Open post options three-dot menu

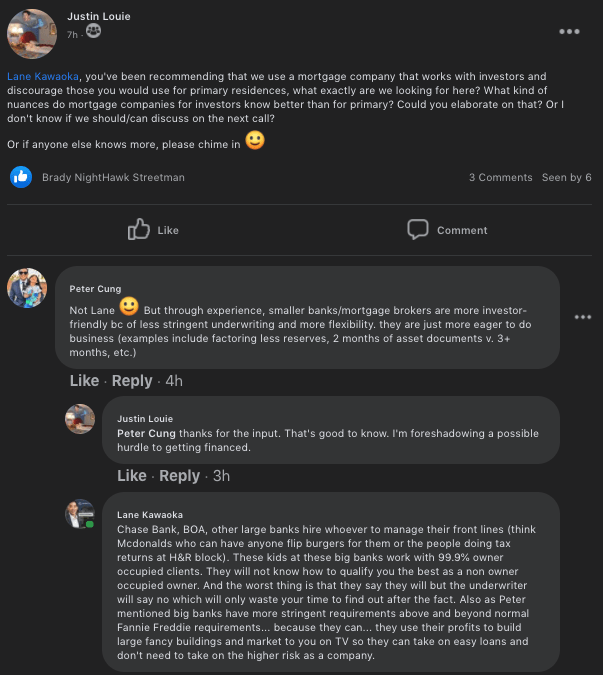[x=569, y=31]
